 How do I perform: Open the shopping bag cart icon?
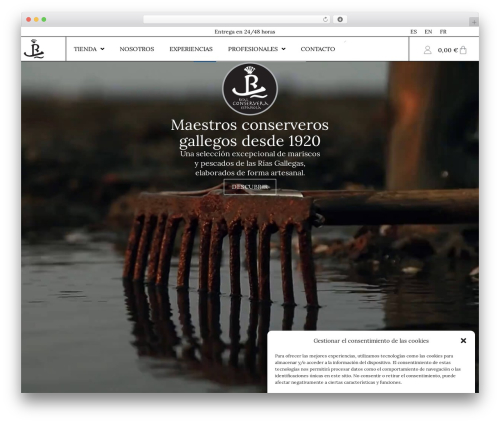click(463, 50)
